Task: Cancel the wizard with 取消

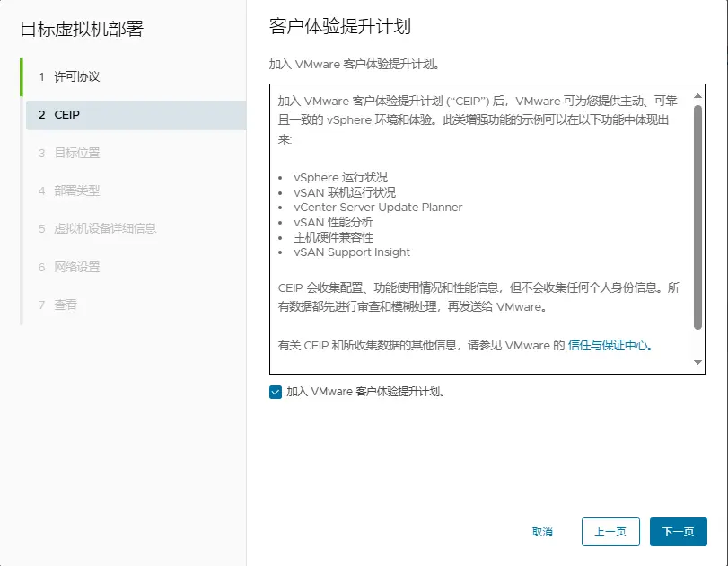Action: click(542, 532)
